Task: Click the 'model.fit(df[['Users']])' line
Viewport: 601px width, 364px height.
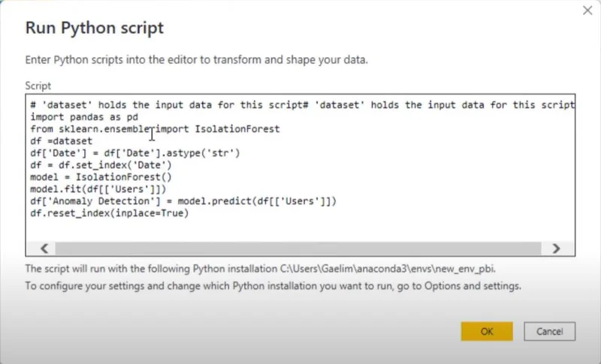Action: (x=98, y=189)
